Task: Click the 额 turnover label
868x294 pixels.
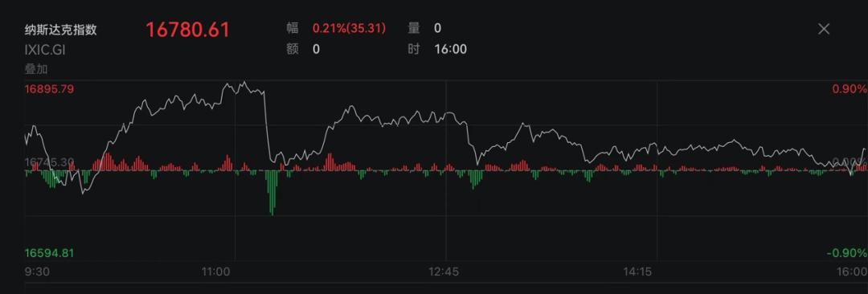Action: (x=293, y=49)
